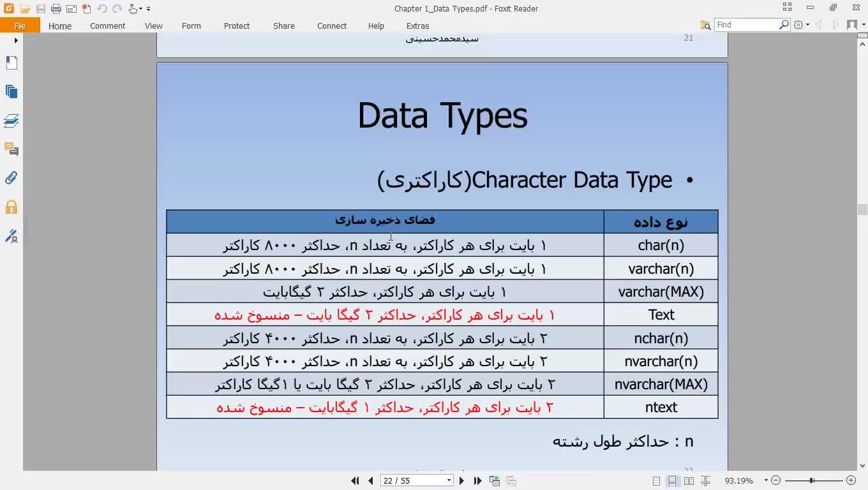Screen dimensions: 868x490
Task: Open the Share ribbon tab
Action: click(284, 26)
